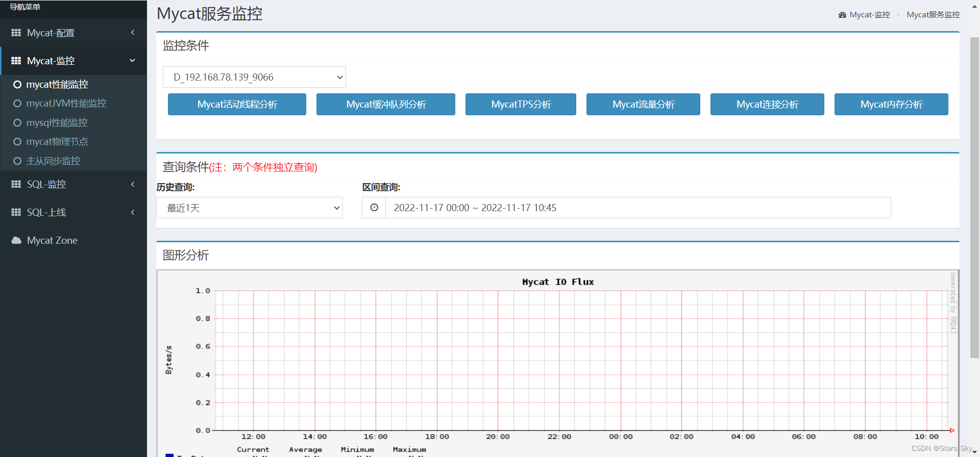Open the Mycat-监控 sidebar menu
The height and width of the screenshot is (457, 980).
point(73,61)
